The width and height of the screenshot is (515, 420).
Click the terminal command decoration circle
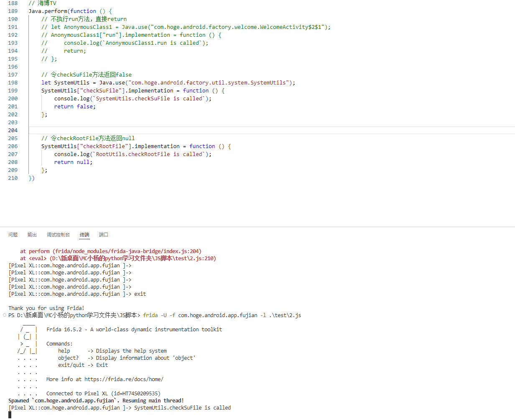4,315
